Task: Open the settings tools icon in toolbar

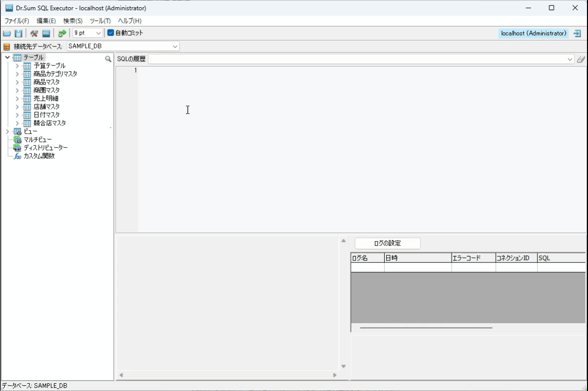Action: click(x=34, y=33)
